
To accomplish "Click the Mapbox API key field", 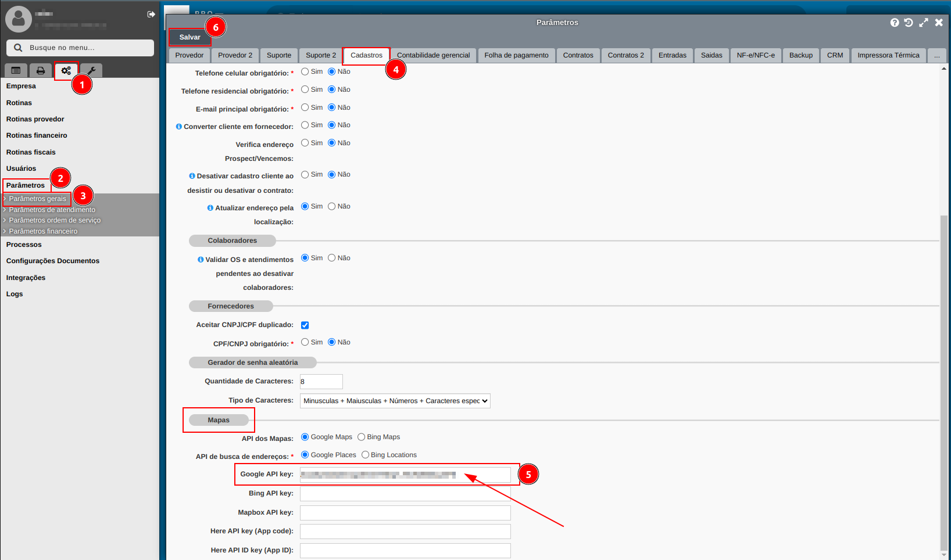I will tap(405, 513).
